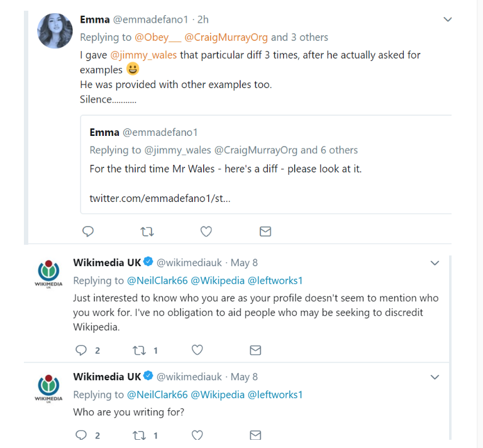Open Emma's profile picture

point(55,31)
